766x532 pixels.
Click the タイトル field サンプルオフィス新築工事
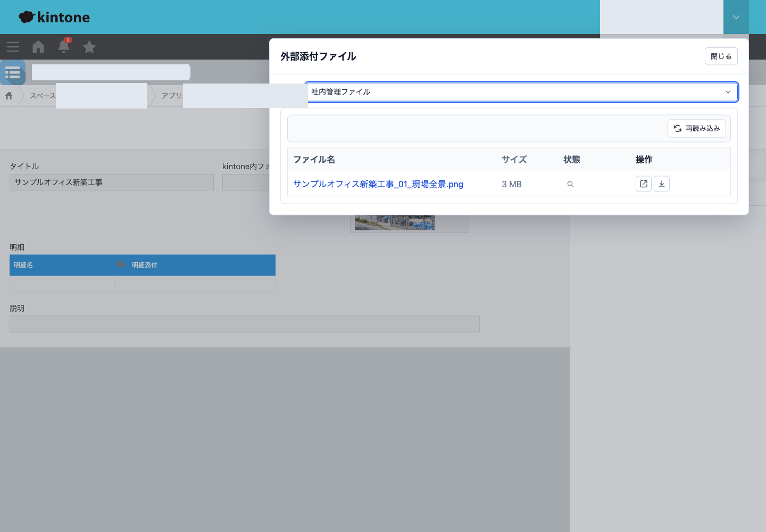[x=112, y=182]
